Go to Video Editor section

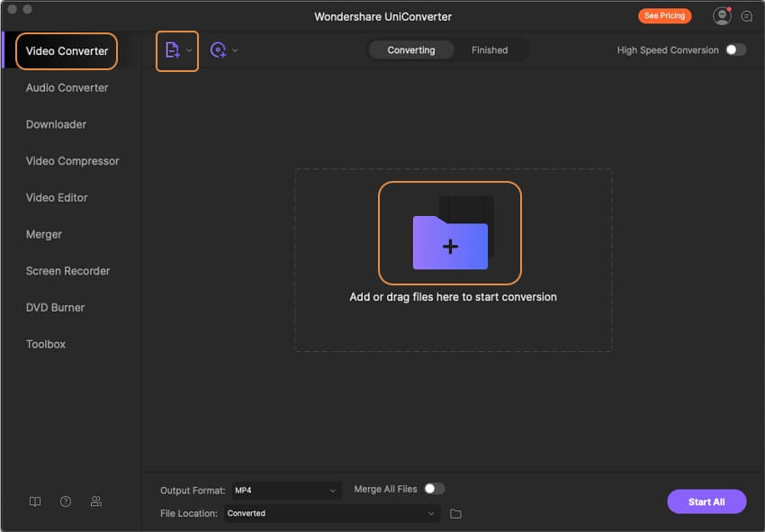point(57,198)
